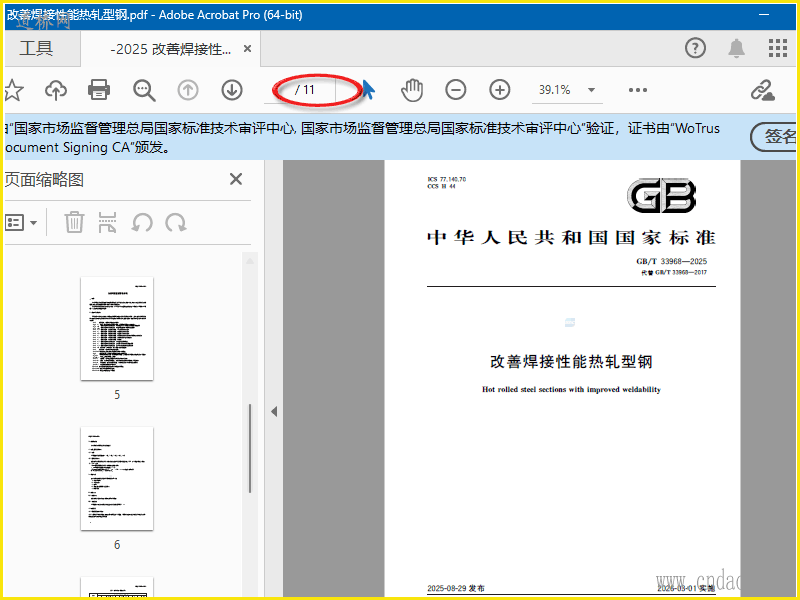This screenshot has width=800, height=600.
Task: Share link to file icon
Action: pos(763,91)
